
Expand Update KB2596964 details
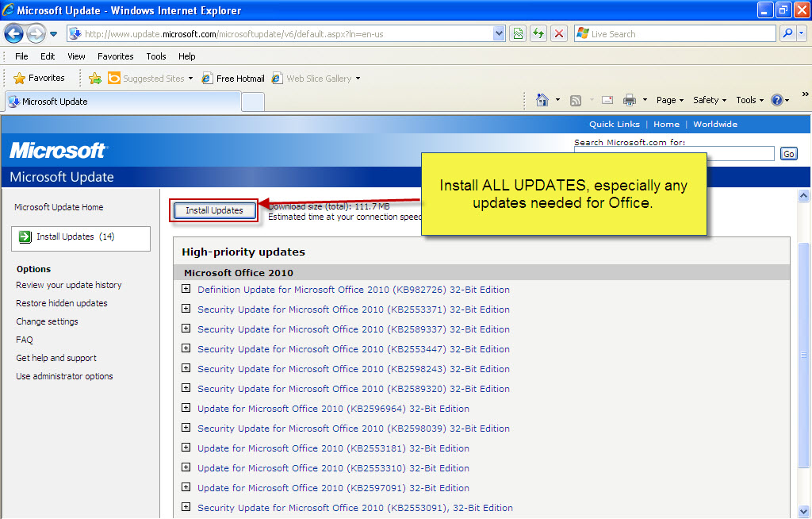tap(186, 408)
